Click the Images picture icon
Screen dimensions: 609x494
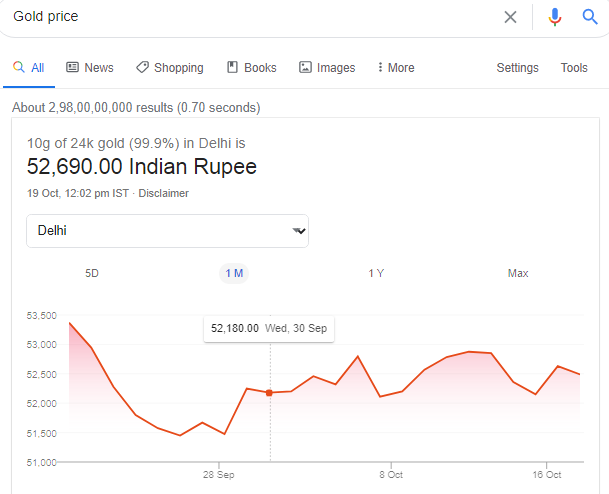pyautogui.click(x=305, y=67)
